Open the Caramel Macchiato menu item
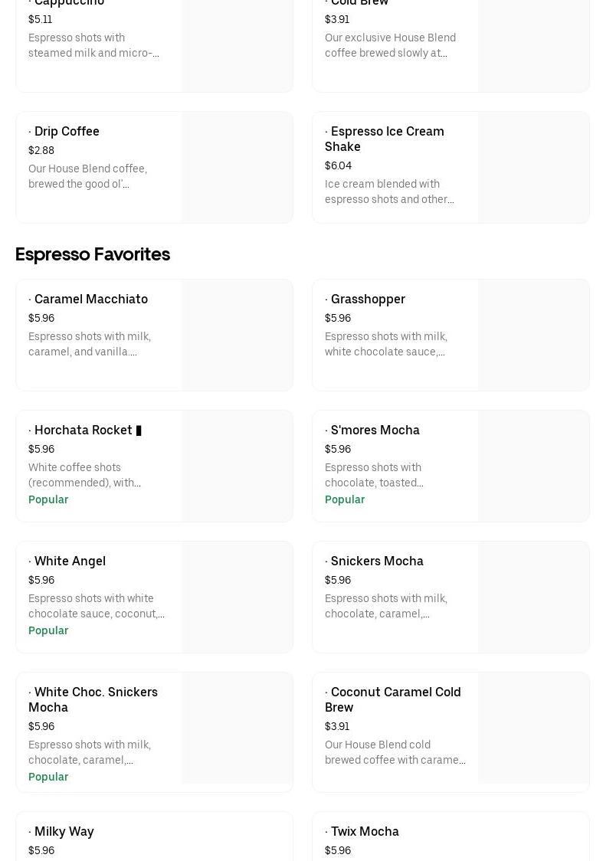 (x=90, y=300)
